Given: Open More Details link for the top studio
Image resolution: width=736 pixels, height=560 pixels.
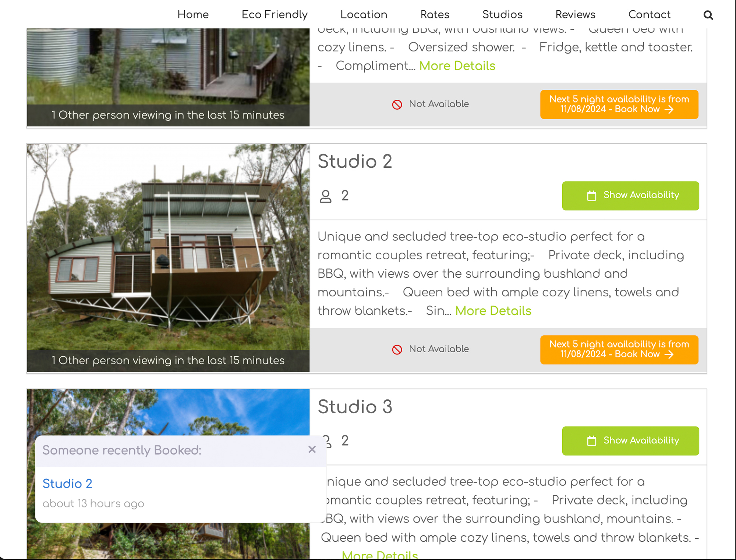Looking at the screenshot, I should pos(457,66).
